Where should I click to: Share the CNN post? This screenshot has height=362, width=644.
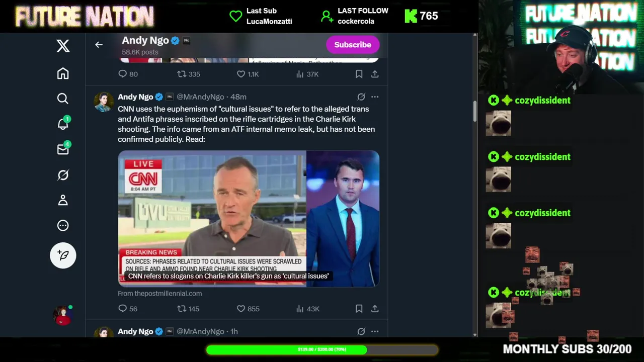point(375,309)
